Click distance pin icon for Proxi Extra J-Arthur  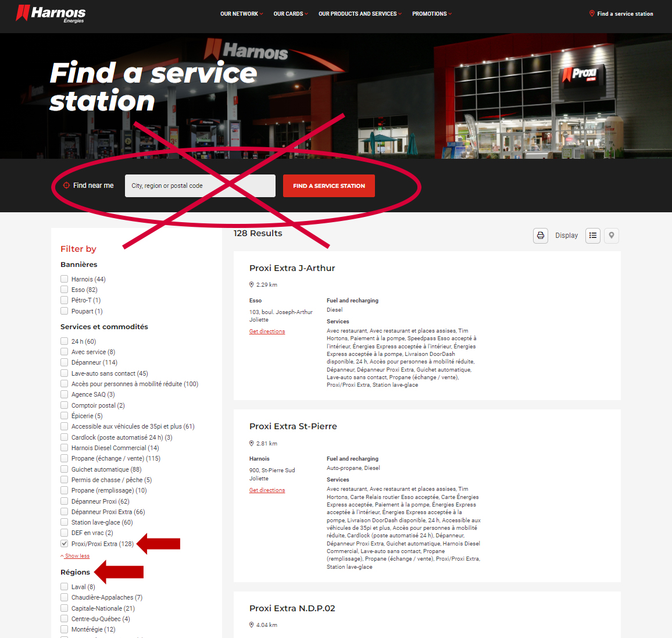[x=252, y=285]
